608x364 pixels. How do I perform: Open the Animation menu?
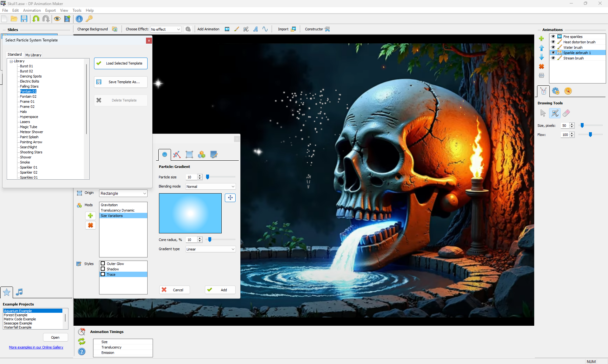tap(32, 10)
